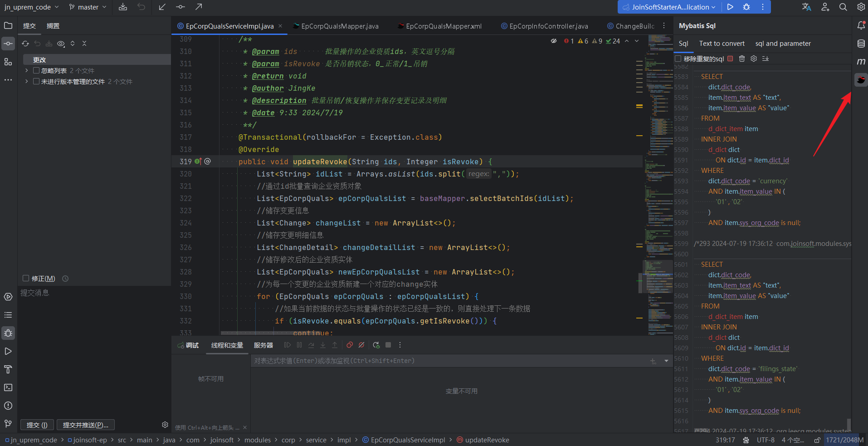
Task: Open the Mybatis Sql bird icon in right sidebar
Action: pyautogui.click(x=861, y=80)
